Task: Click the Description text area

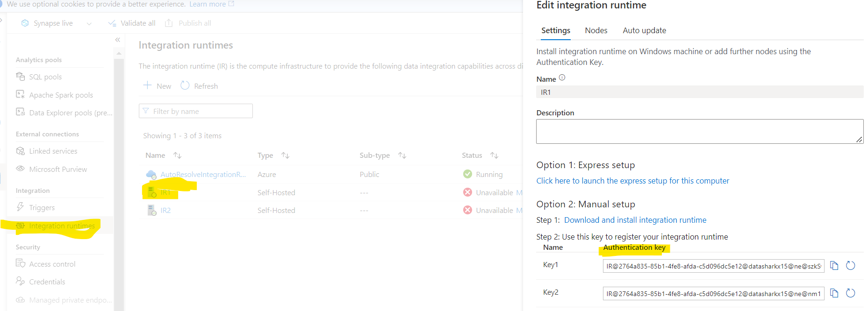Action: 700,131
